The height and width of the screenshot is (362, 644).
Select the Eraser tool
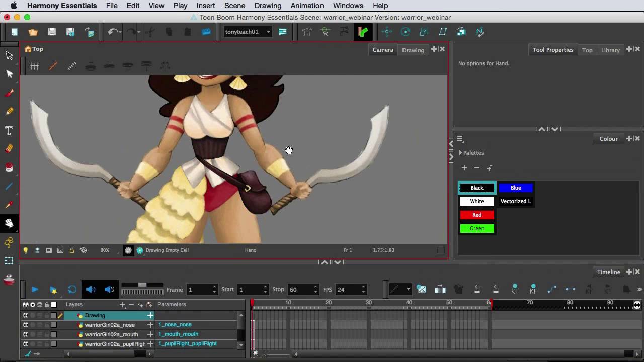(x=9, y=149)
